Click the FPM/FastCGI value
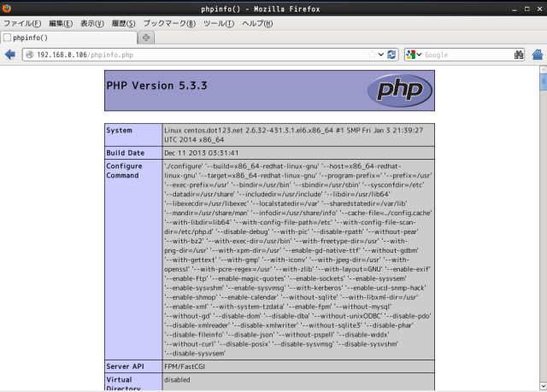 (185, 366)
